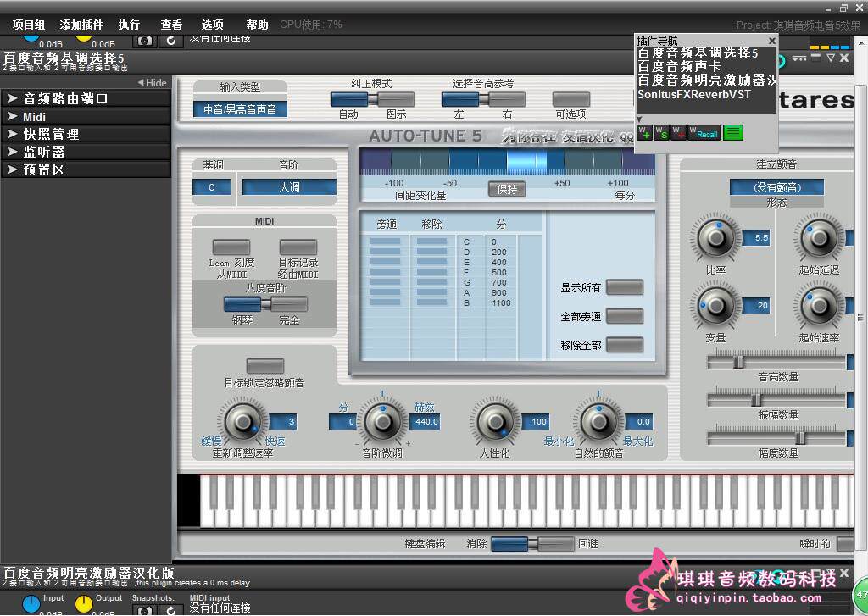The width and height of the screenshot is (868, 616).
Task: Open the 项目组 menu
Action: [x=29, y=25]
